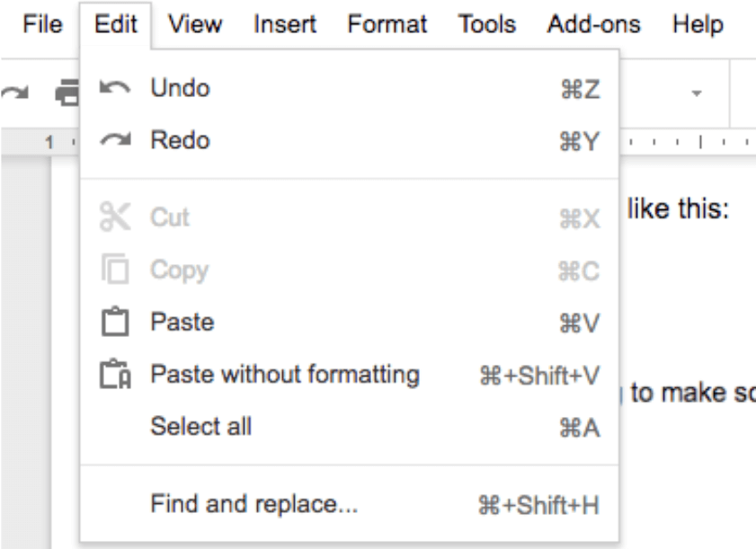Open the Insert menu
Image resolution: width=756 pixels, height=549 pixels.
285,24
